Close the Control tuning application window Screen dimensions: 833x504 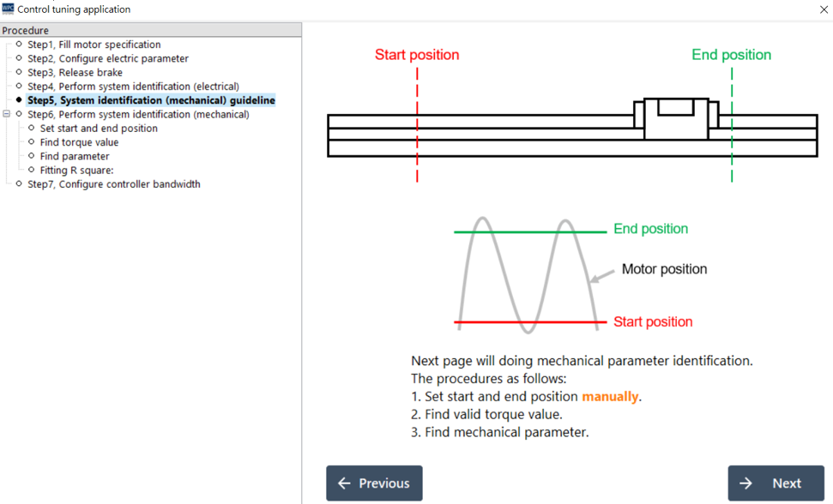824,9
